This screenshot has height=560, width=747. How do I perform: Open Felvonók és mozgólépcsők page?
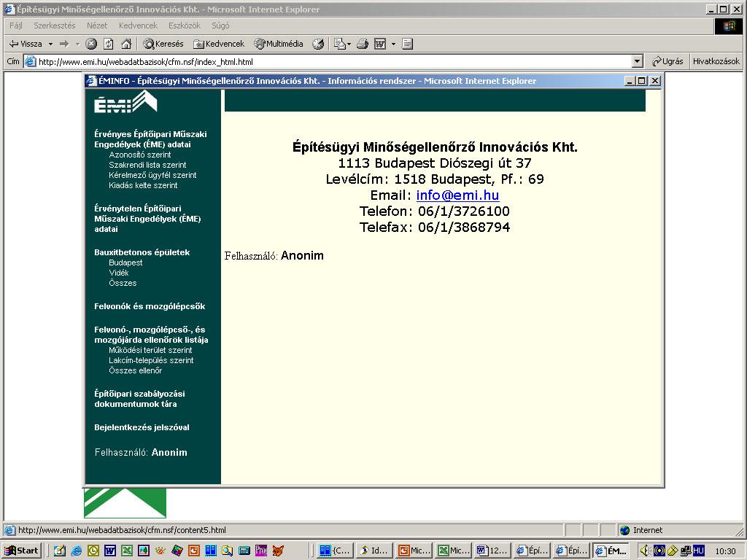[150, 306]
